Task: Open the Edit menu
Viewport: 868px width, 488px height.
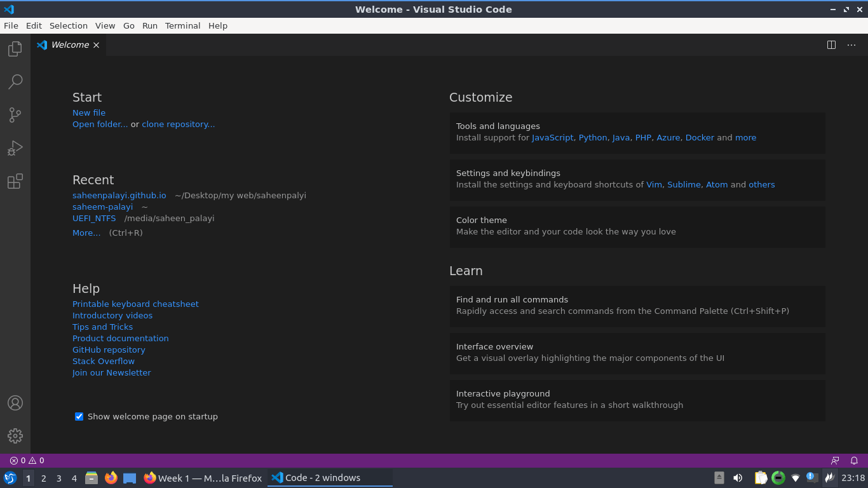Action: [x=34, y=25]
